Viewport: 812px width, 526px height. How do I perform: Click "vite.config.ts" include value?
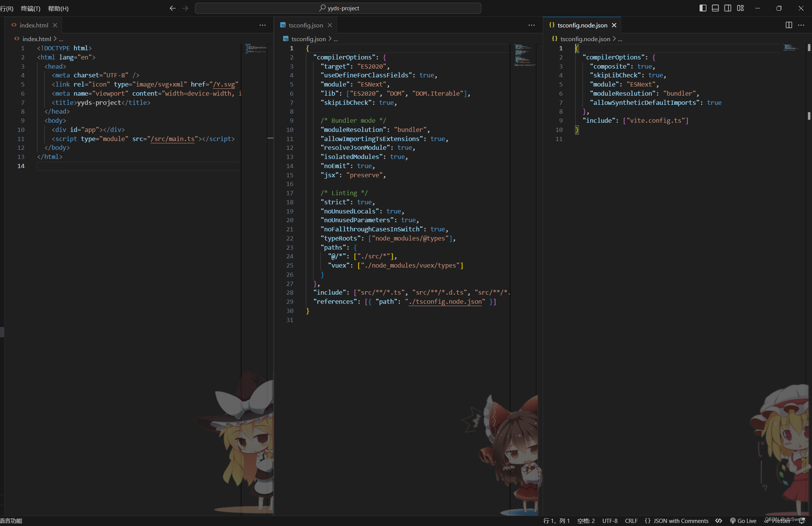656,120
